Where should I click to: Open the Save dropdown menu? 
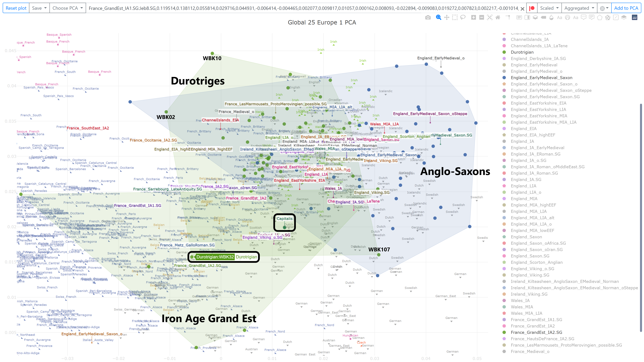click(39, 8)
